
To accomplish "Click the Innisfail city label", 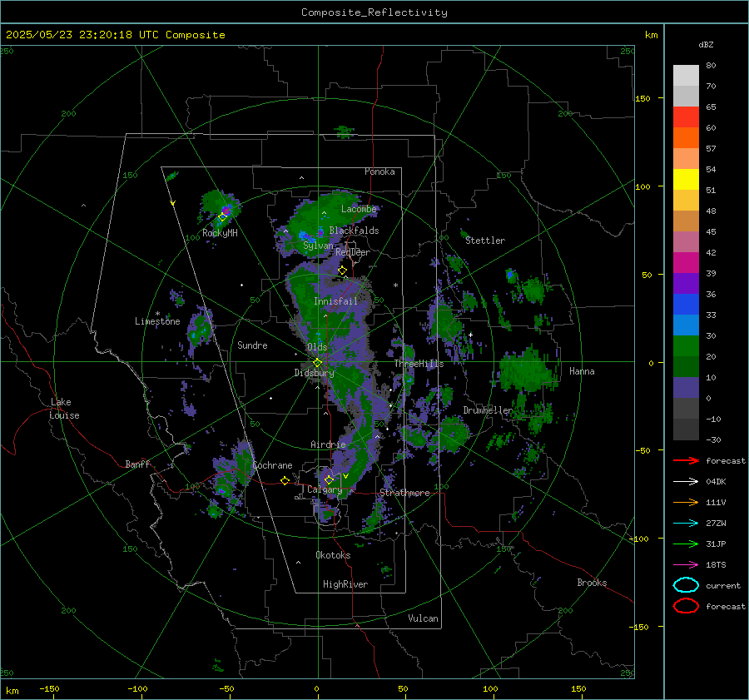I will coord(335,301).
